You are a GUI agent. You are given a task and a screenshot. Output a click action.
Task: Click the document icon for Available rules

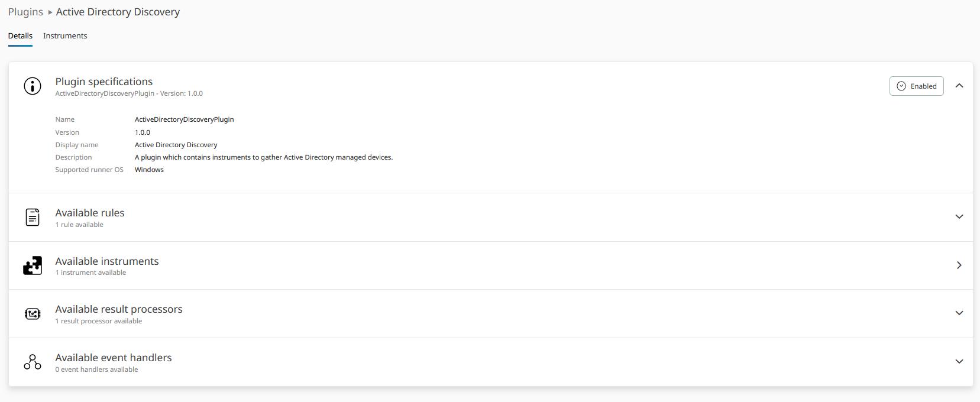point(33,218)
